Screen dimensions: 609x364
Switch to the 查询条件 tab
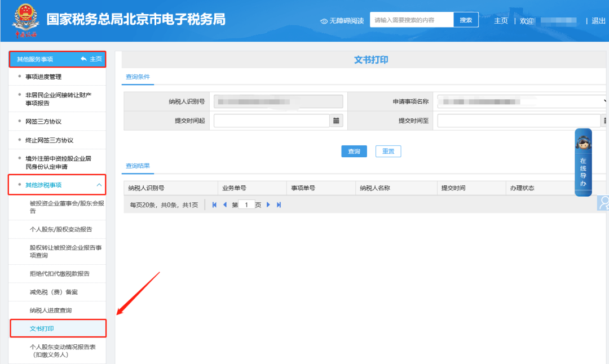click(x=138, y=77)
